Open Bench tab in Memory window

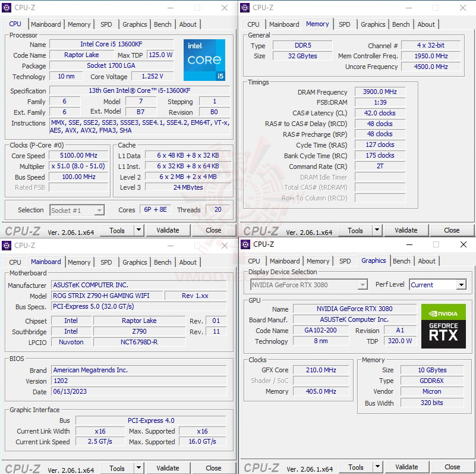point(401,24)
